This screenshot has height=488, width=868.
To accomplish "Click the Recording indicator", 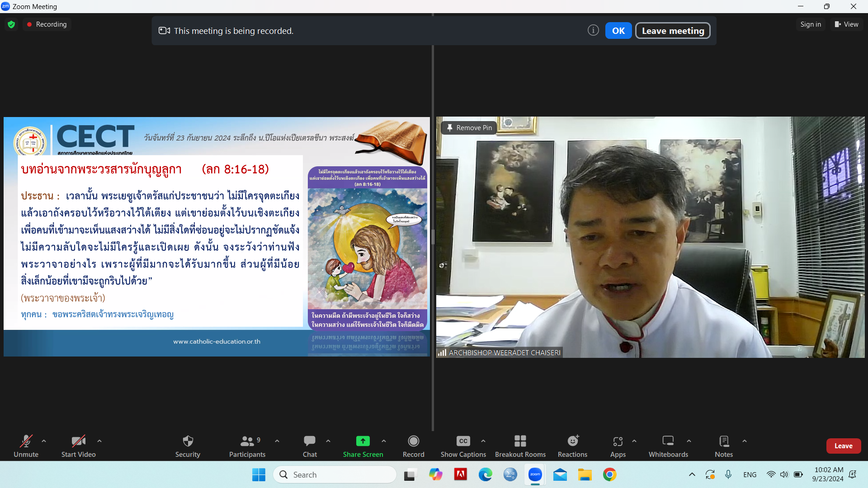I will click(x=47, y=24).
